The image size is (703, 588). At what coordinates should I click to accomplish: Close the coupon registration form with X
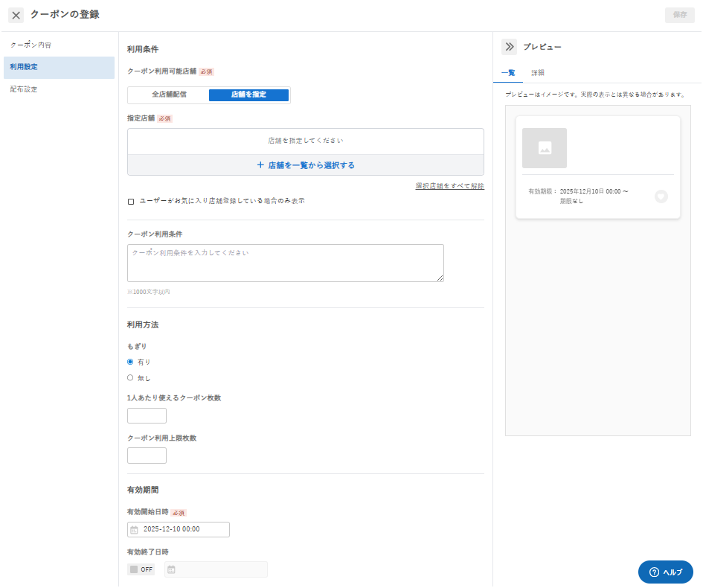point(16,15)
